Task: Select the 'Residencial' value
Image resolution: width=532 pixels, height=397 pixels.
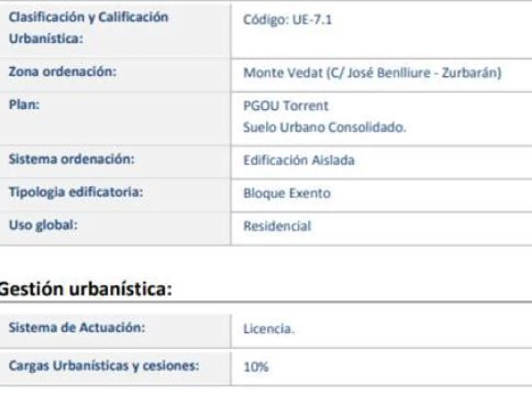Action: [277, 226]
